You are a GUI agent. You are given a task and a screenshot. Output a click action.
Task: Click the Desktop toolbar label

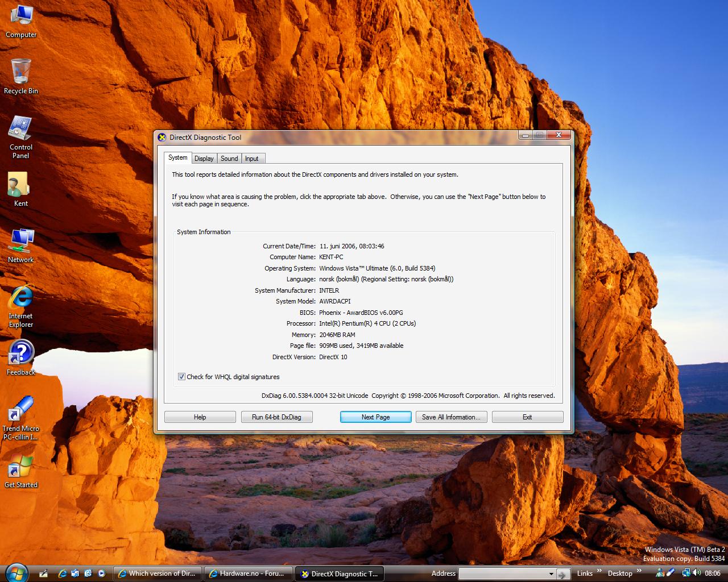point(620,573)
